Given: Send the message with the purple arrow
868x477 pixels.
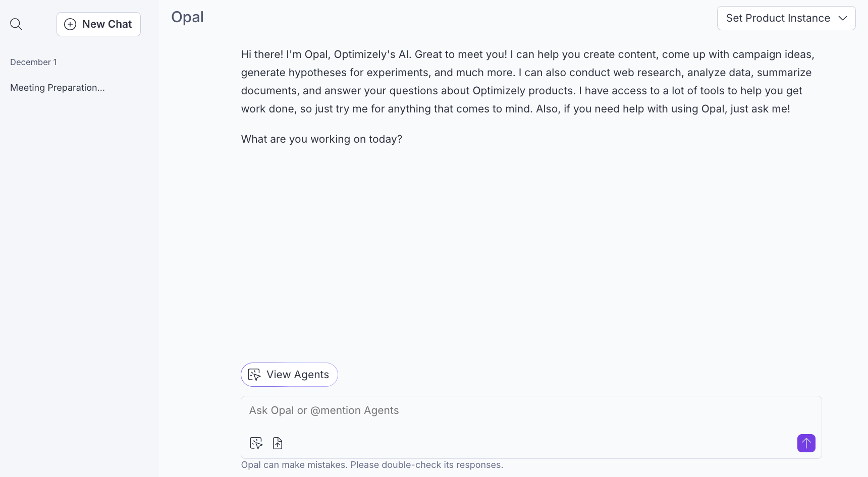Looking at the screenshot, I should (x=806, y=443).
